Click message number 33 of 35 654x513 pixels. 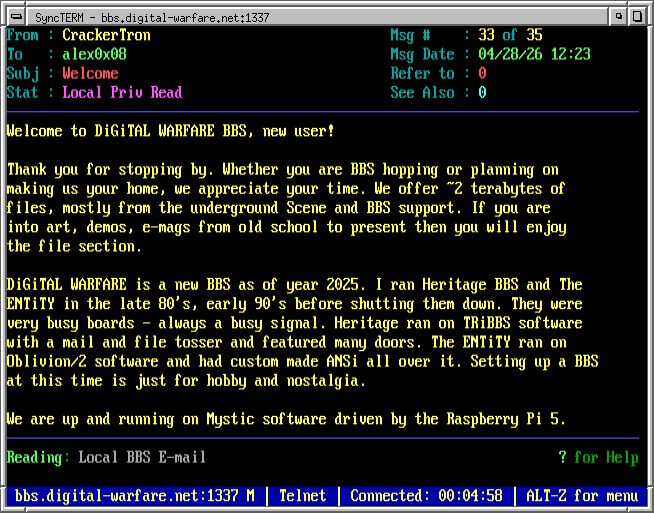(511, 35)
